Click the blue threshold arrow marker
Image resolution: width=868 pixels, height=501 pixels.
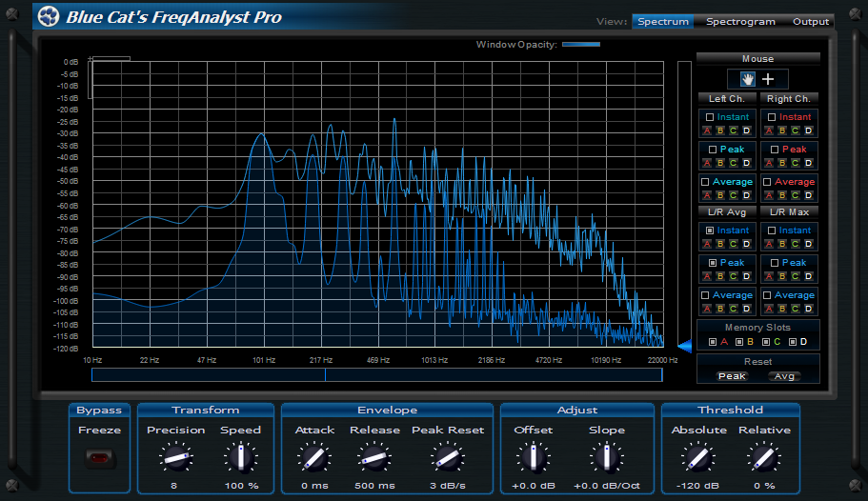point(683,347)
